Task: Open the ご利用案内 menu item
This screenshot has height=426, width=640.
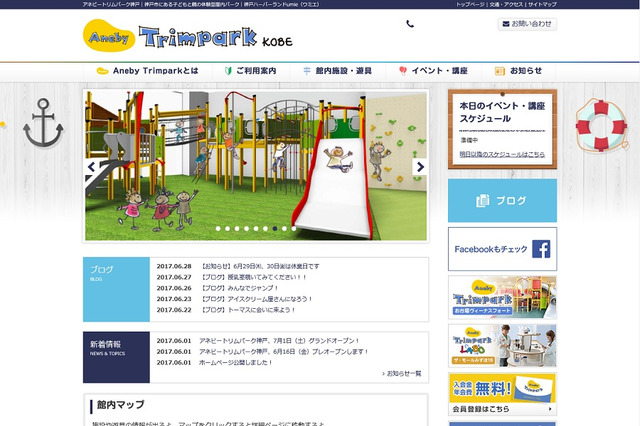Action: click(x=251, y=71)
